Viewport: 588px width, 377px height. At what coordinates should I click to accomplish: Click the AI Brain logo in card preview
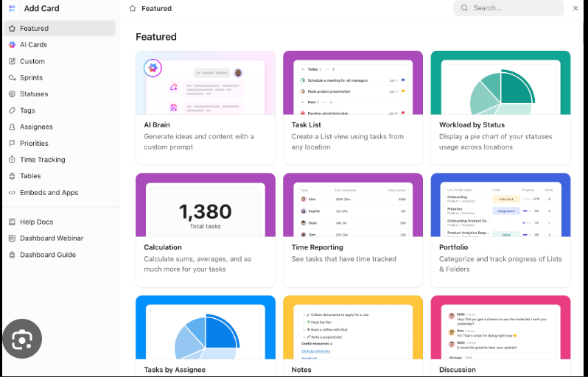pyautogui.click(x=153, y=68)
